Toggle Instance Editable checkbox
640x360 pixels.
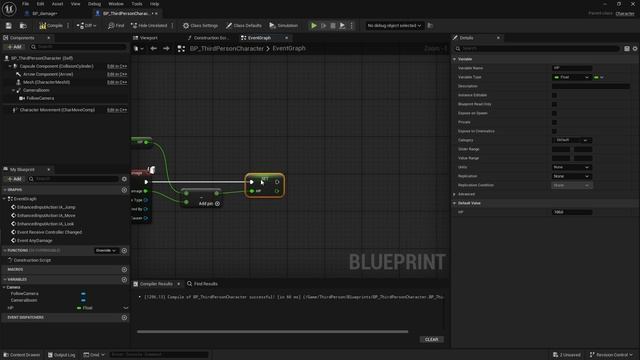pyautogui.click(x=554, y=95)
